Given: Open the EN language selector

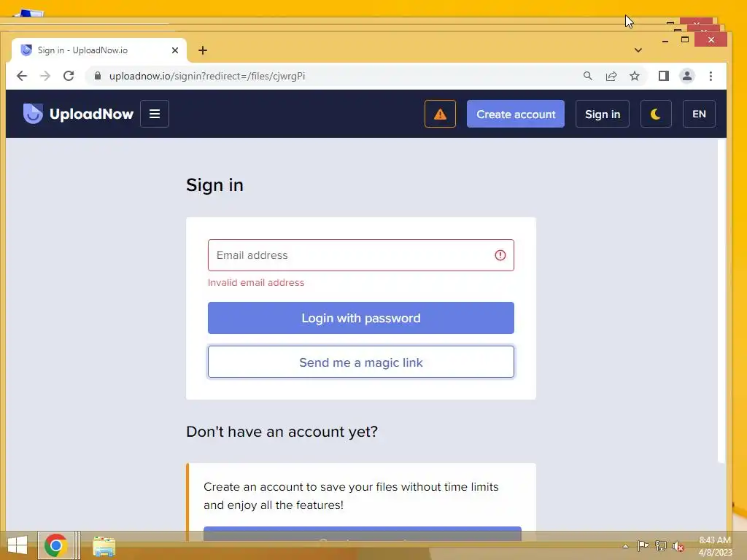Looking at the screenshot, I should coord(698,114).
